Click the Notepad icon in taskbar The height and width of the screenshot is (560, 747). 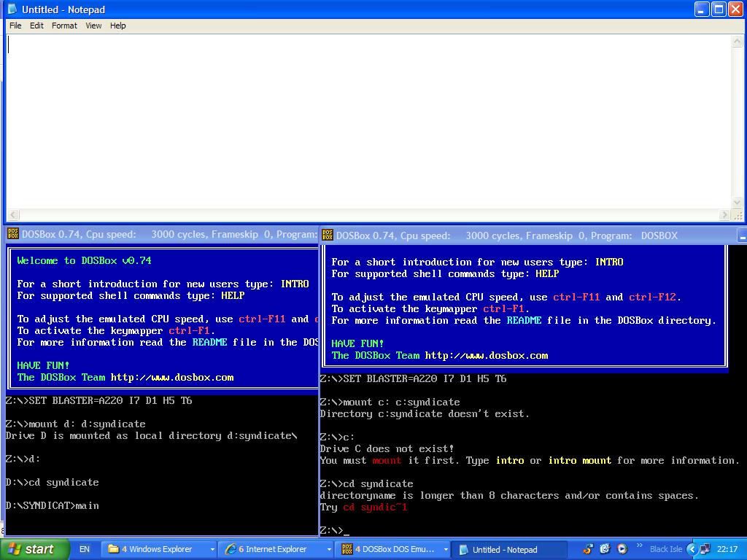click(x=463, y=550)
